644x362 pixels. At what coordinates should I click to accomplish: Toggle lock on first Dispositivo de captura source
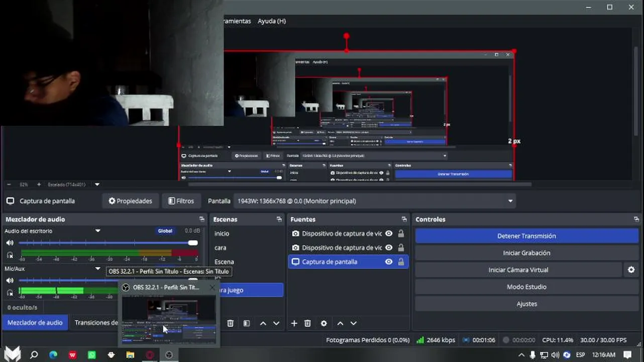pos(401,234)
